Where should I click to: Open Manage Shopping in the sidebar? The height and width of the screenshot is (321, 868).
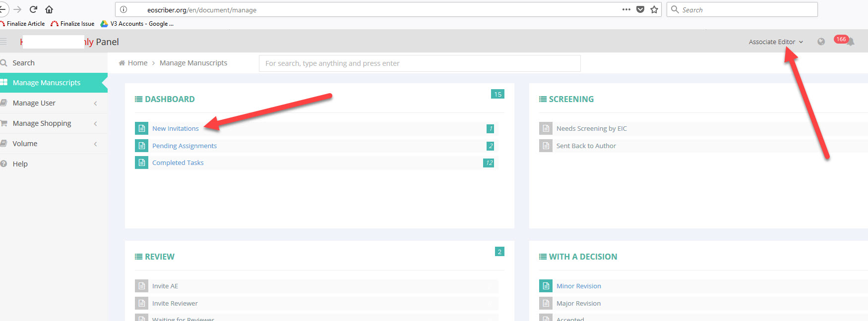[x=54, y=123]
